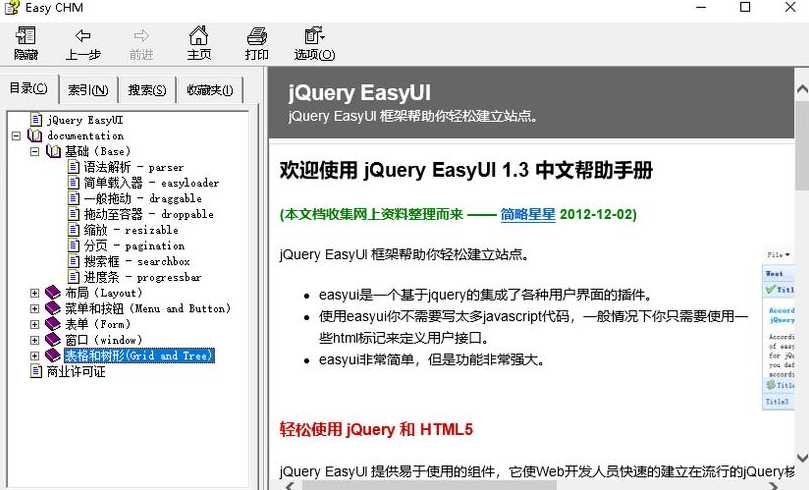Image resolution: width=809 pixels, height=490 pixels.
Task: Click the purple book icon for 窗口 (window)
Action: [x=53, y=340]
